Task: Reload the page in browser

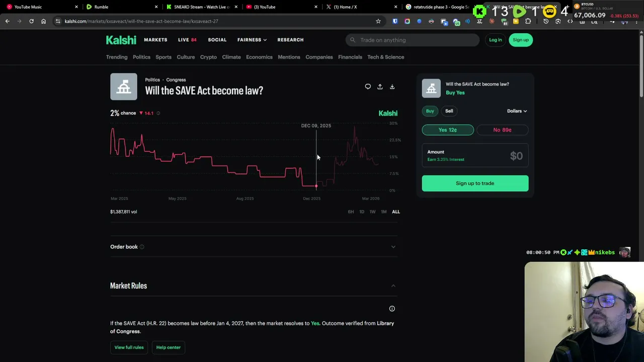Action: point(31,21)
